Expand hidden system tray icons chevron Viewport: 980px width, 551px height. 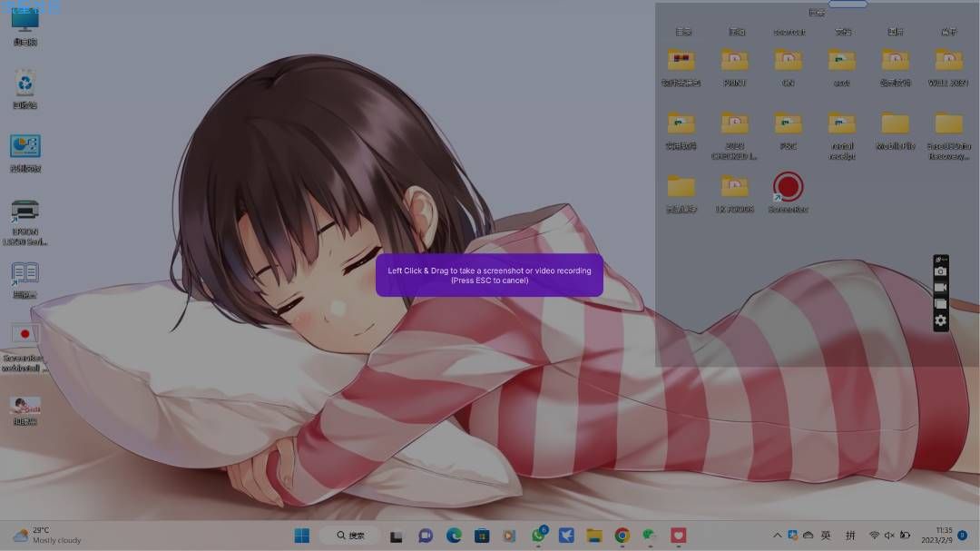pyautogui.click(x=777, y=536)
